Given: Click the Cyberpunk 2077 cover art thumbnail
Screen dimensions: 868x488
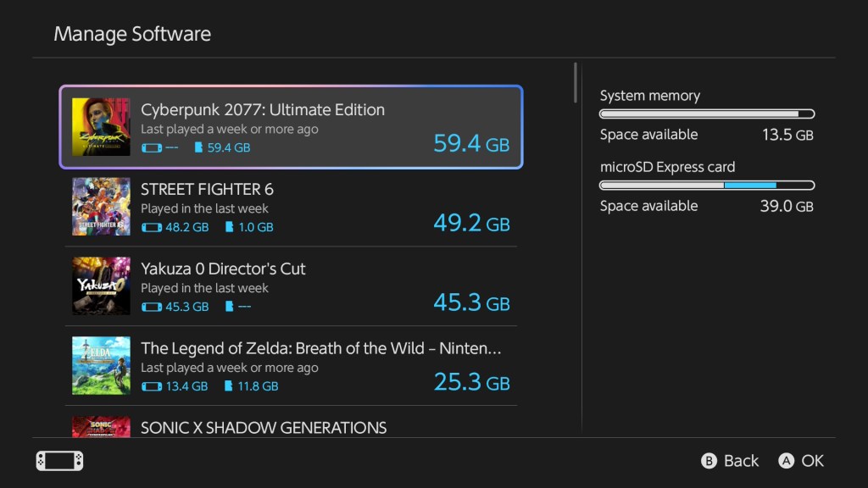Looking at the screenshot, I should [100, 125].
